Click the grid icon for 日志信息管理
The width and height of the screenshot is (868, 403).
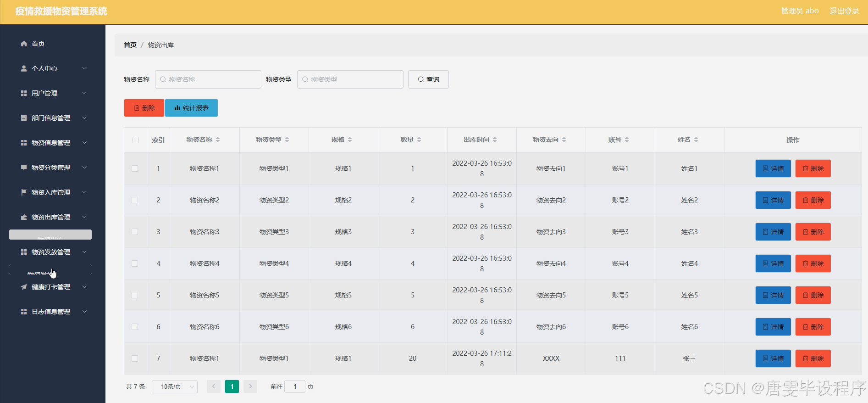click(24, 312)
